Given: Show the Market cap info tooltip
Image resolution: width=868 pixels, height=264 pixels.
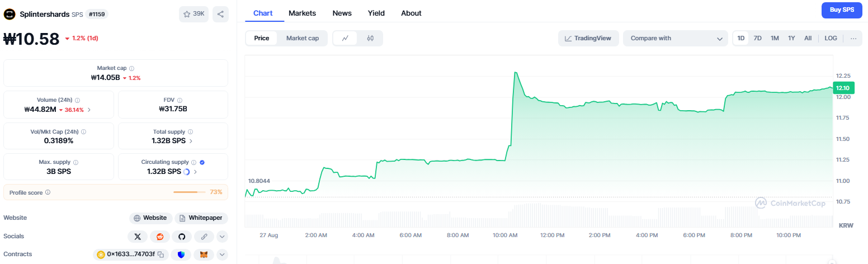Looking at the screenshot, I should tap(131, 68).
